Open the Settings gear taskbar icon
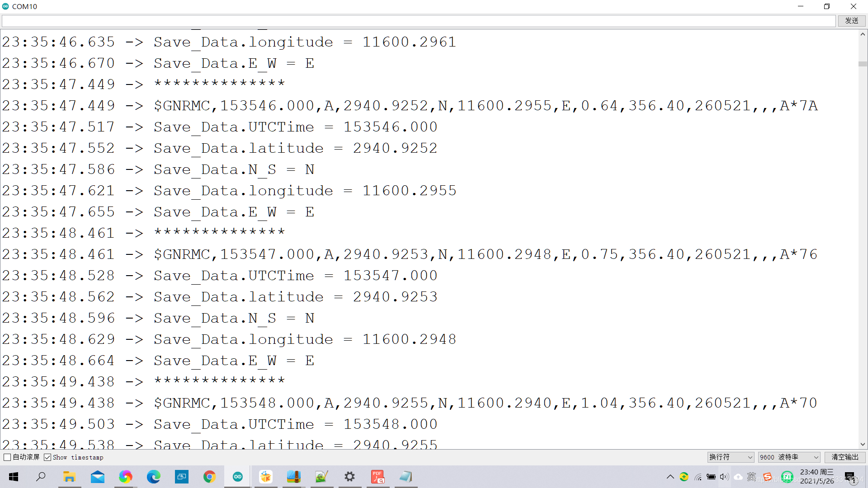The width and height of the screenshot is (868, 488). pyautogui.click(x=349, y=477)
